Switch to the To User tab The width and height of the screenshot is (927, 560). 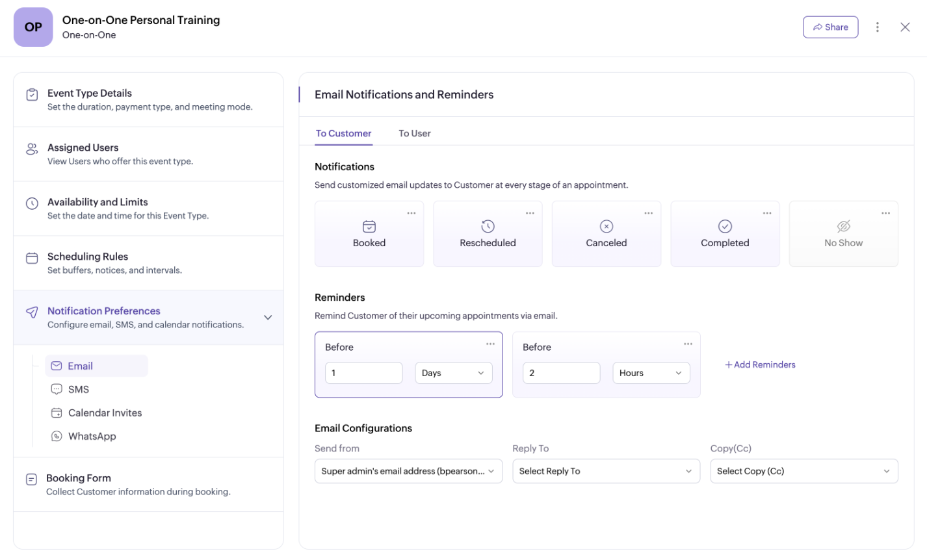pos(415,133)
